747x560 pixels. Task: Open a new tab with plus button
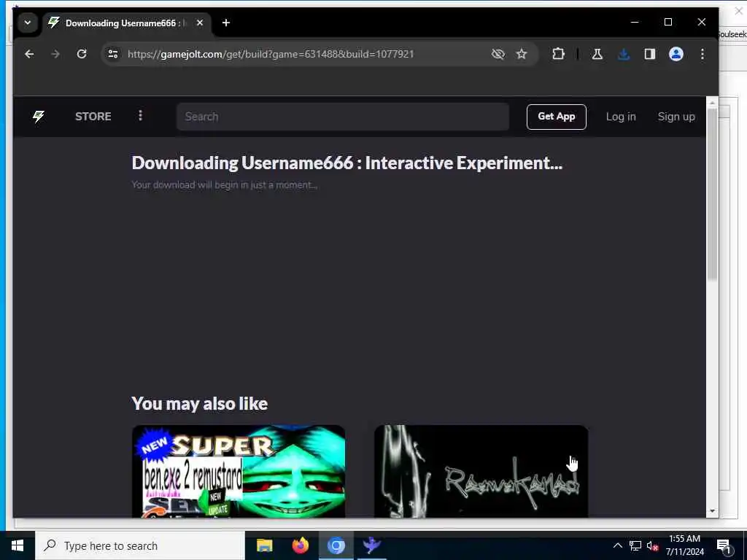226,23
